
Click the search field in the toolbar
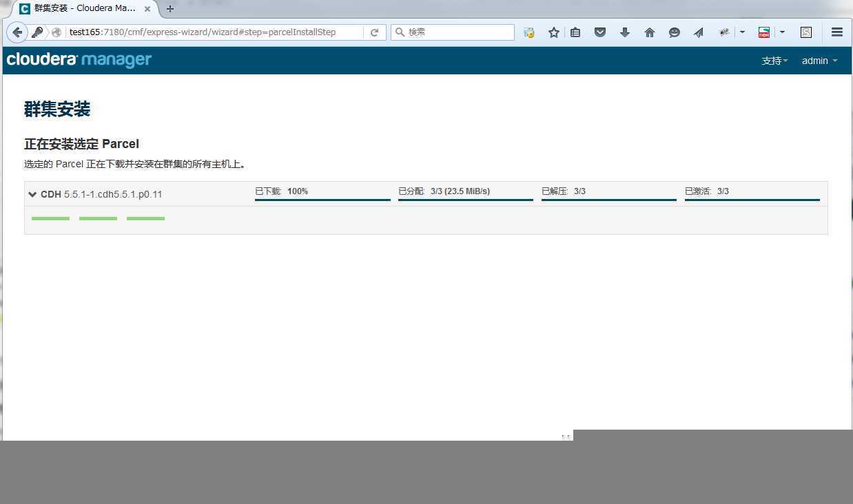[x=453, y=32]
